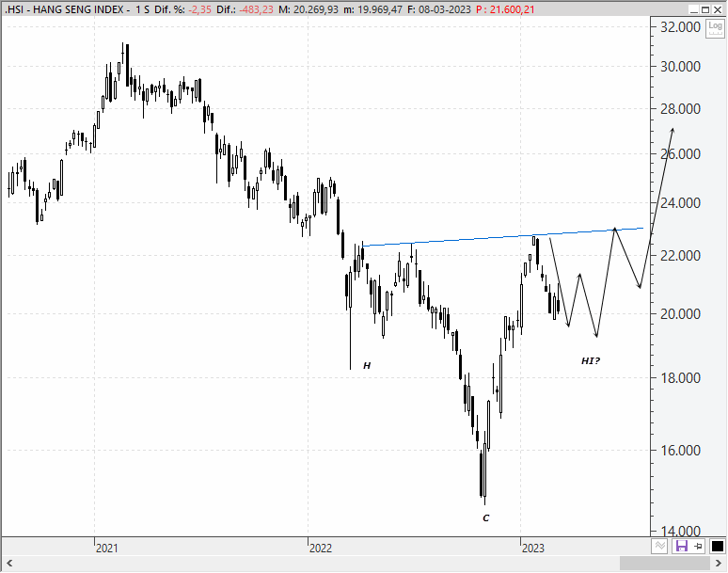Click the date F: 08-03-2023
This screenshot has height=573, width=728.
439,9
